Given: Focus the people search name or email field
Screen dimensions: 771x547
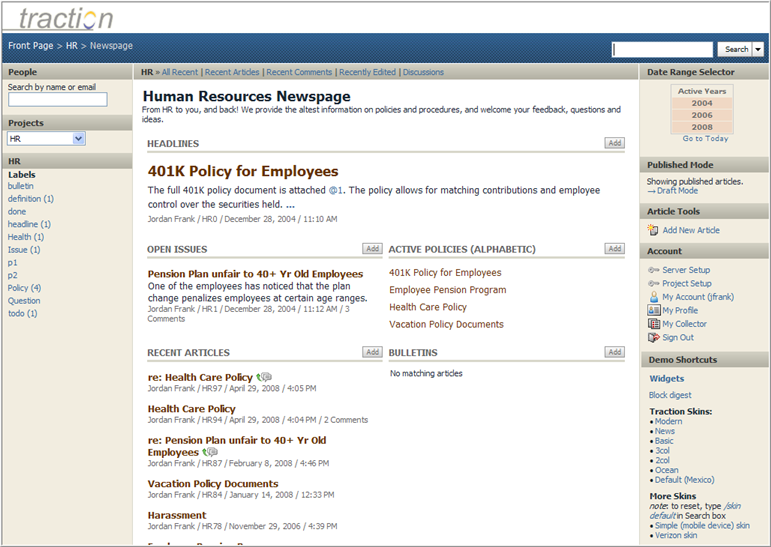Looking at the screenshot, I should tap(57, 99).
